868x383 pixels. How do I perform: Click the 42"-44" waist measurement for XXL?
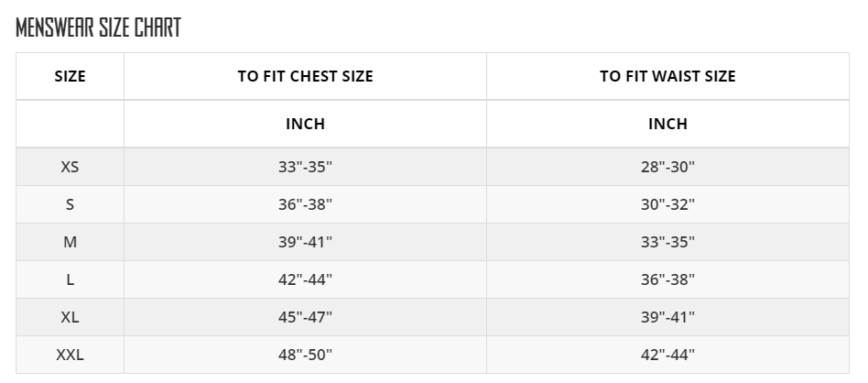(x=667, y=355)
